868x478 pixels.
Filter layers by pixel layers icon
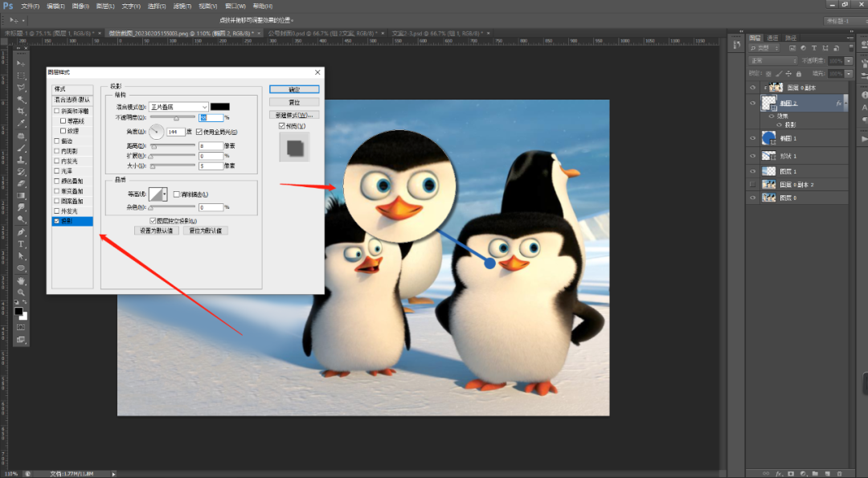click(x=792, y=48)
